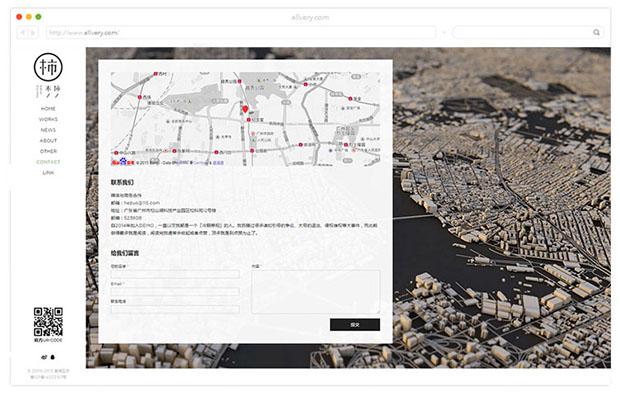Focus the message content textarea

(x=316, y=292)
